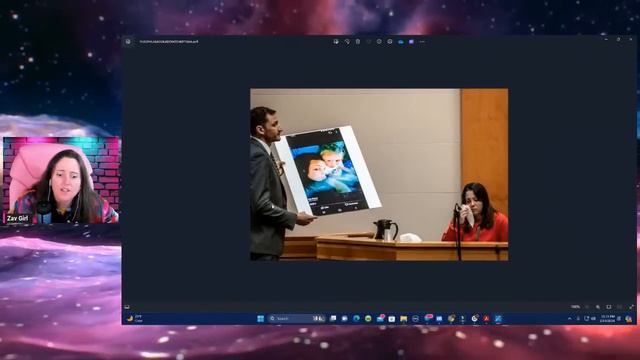Open the clock and date in system tray
The width and height of the screenshot is (640, 360).
[x=607, y=318]
